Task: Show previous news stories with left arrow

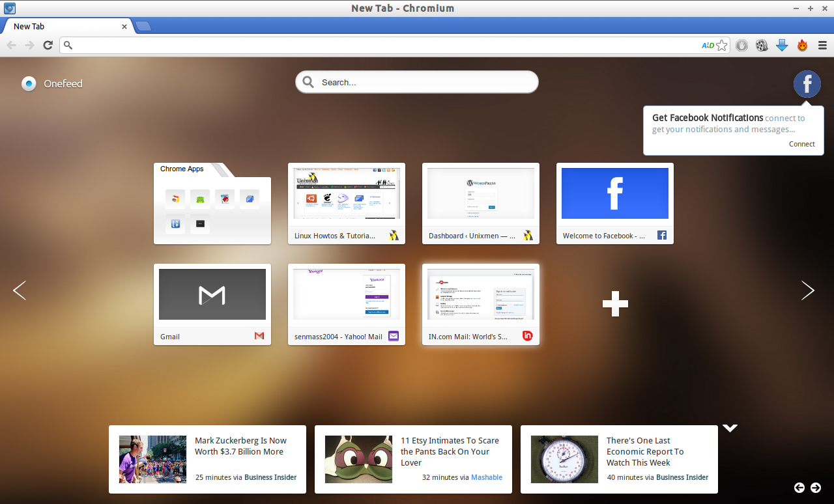Action: [799, 488]
